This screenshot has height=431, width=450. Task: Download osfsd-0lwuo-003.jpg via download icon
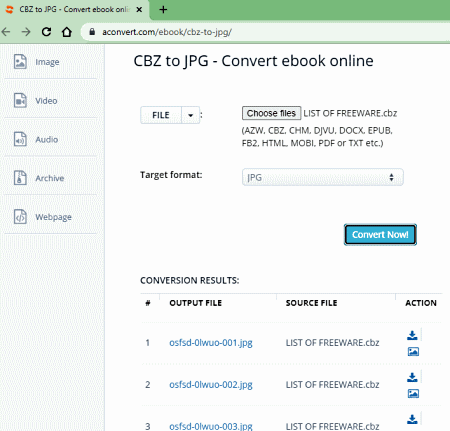(x=412, y=419)
